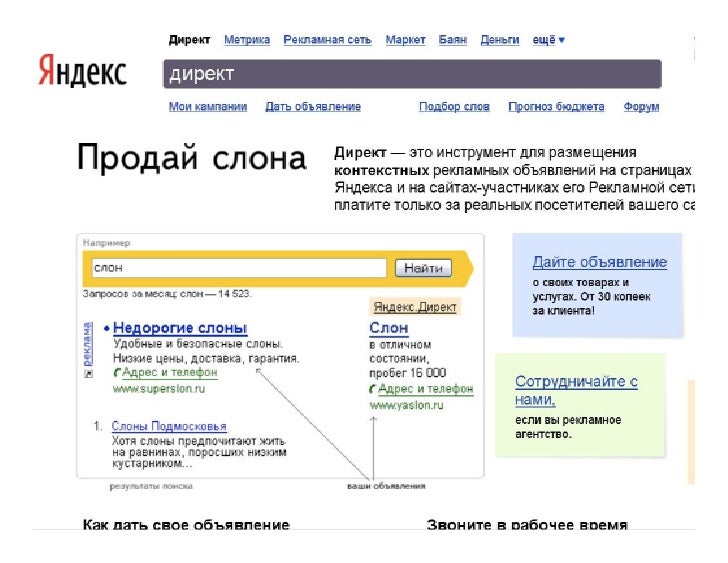Open Мои кампании

pyautogui.click(x=208, y=106)
